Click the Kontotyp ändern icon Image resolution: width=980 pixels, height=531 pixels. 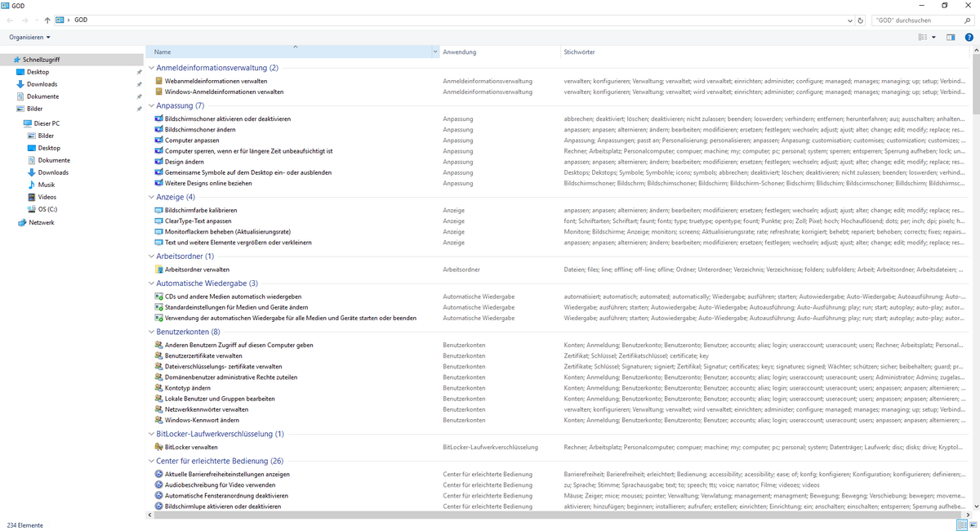pos(158,388)
